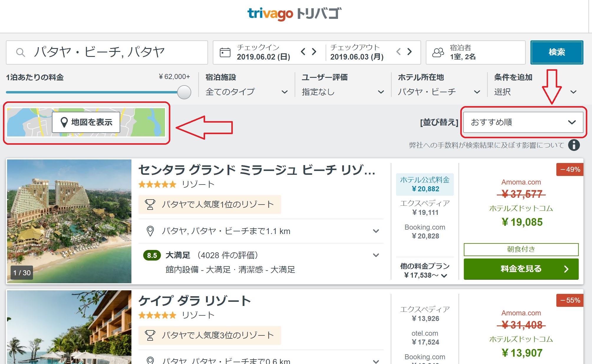The width and height of the screenshot is (592, 364).
Task: Open the おすすめ順 sort dropdown
Action: (x=523, y=122)
